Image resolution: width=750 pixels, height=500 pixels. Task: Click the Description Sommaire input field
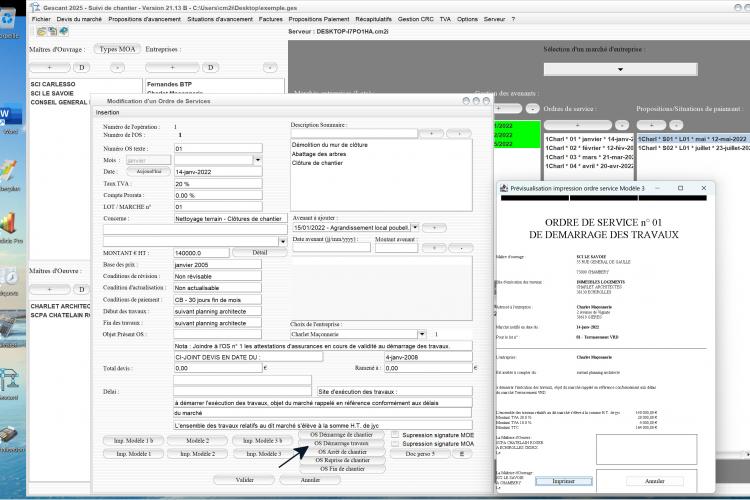pyautogui.click(x=354, y=133)
